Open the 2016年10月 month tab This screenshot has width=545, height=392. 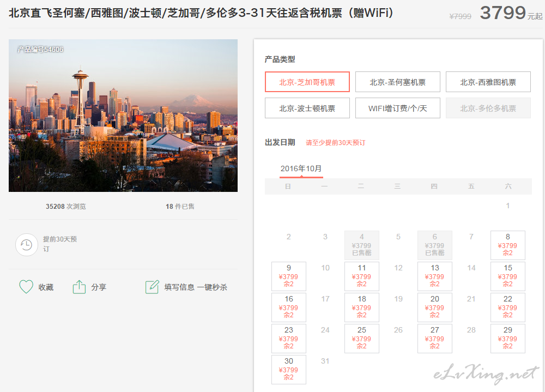tap(301, 169)
